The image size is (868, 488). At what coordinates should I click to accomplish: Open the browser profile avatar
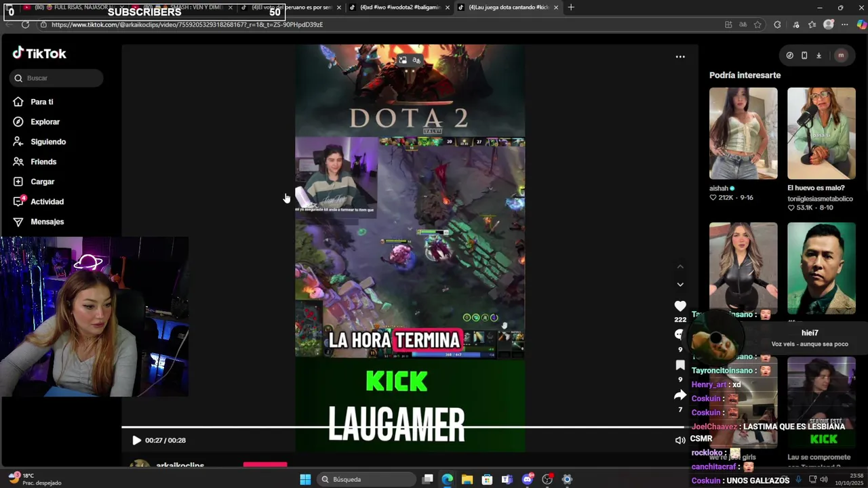[828, 24]
